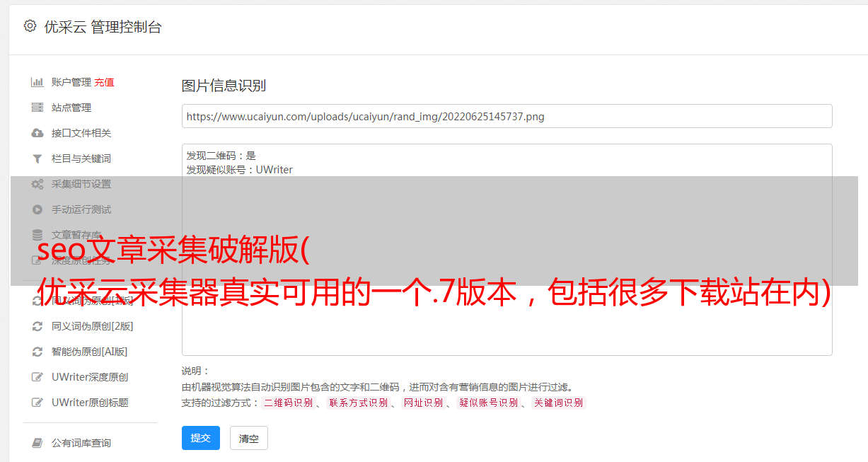Click the gear icon beside 优采云 管理控制台
The width and height of the screenshot is (868, 462).
click(x=30, y=26)
